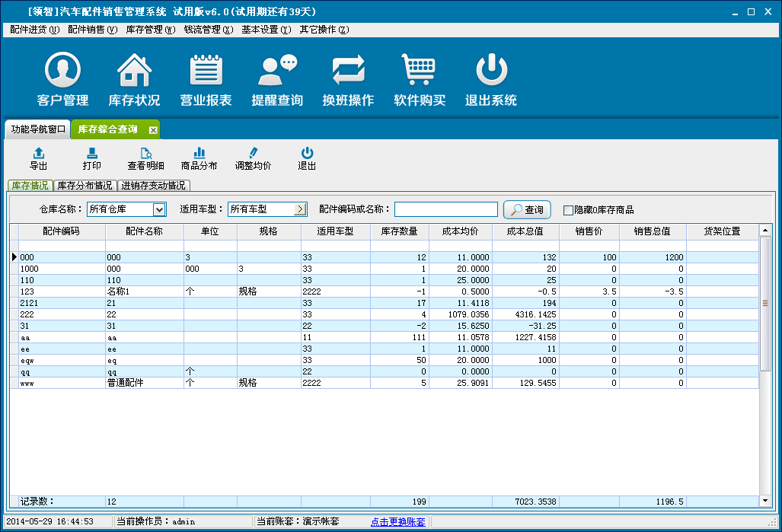Click 点击更换账套 link

pos(397,522)
